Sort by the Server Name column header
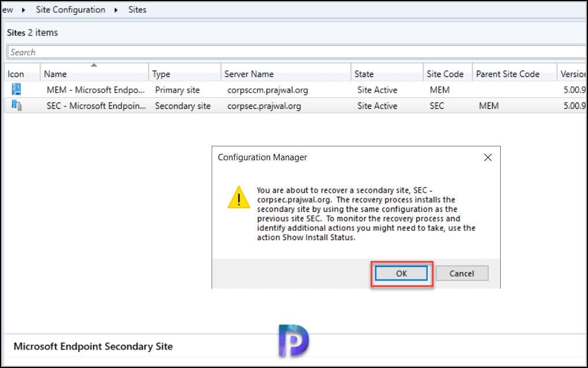Screen dimensions: 588x368 [286, 74]
